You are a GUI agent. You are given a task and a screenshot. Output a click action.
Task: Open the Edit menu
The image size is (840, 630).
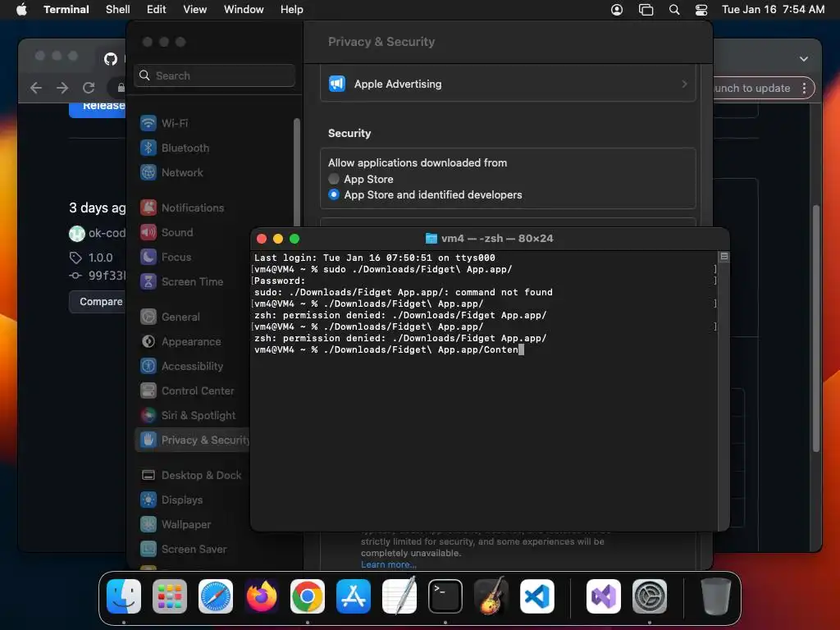[156, 10]
